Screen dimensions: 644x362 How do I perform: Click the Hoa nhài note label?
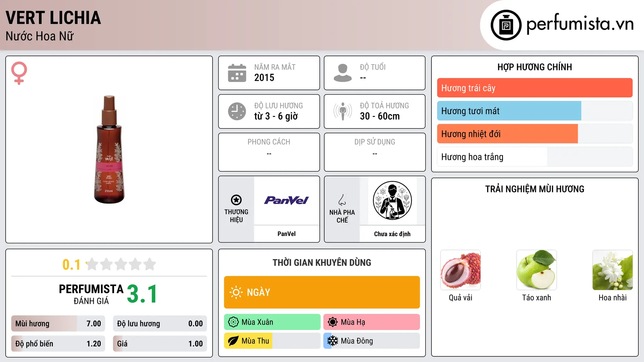point(613,298)
